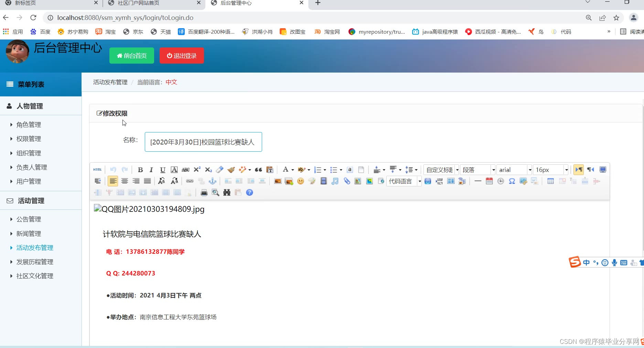This screenshot has height=348, width=644.
Task: Preview content with the magnifier page icon
Action: click(x=215, y=192)
